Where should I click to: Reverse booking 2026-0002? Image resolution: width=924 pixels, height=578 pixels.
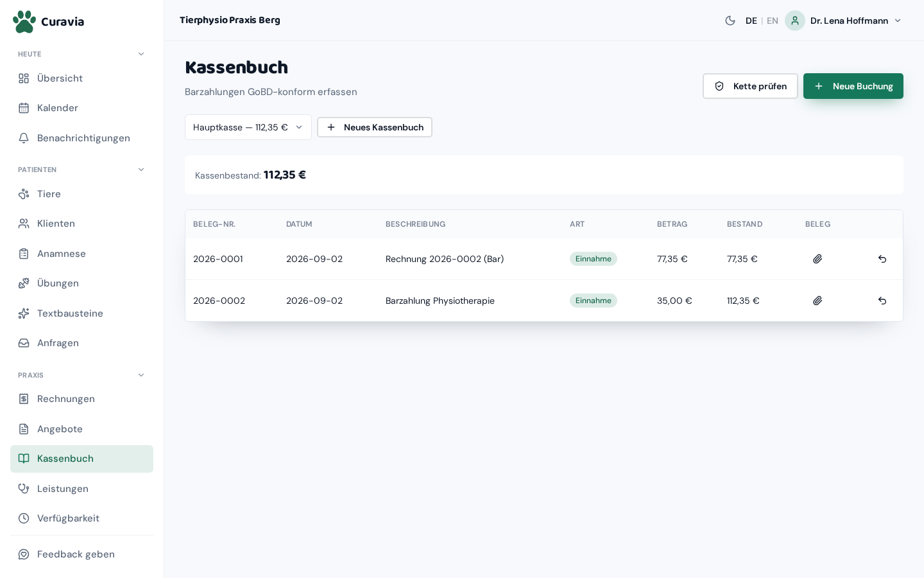[x=882, y=301]
